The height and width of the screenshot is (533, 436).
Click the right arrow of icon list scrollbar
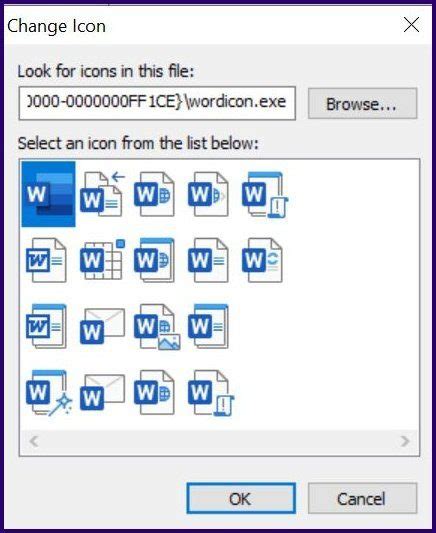point(405,441)
